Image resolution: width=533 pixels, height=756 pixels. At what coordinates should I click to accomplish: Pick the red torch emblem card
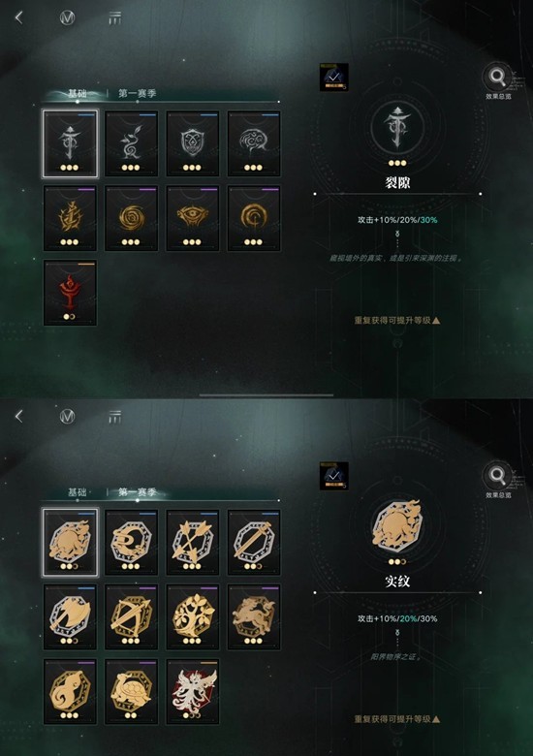pos(70,293)
